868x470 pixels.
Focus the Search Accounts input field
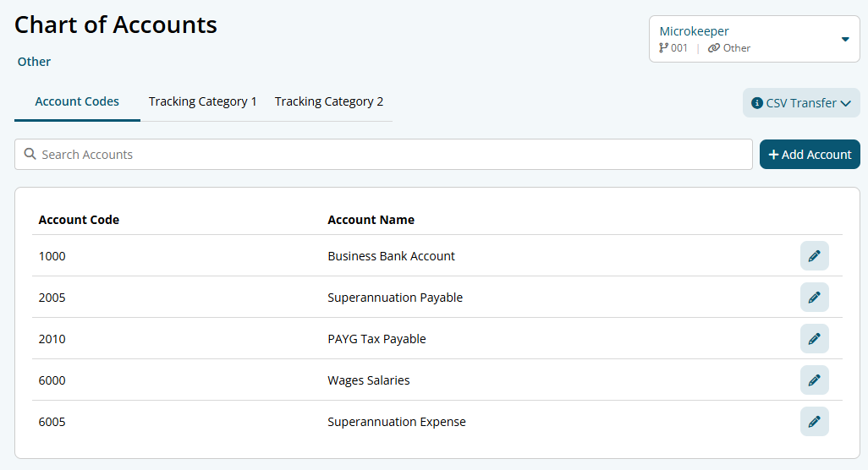coord(389,155)
